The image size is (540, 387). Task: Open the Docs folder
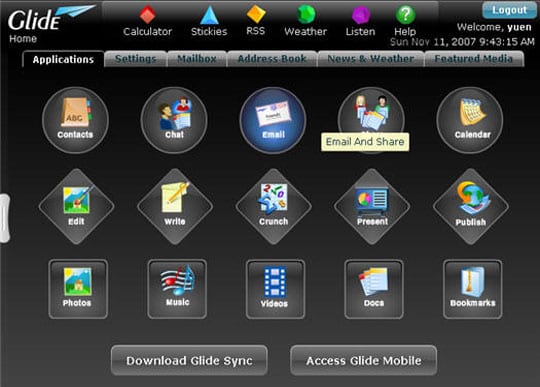374,289
